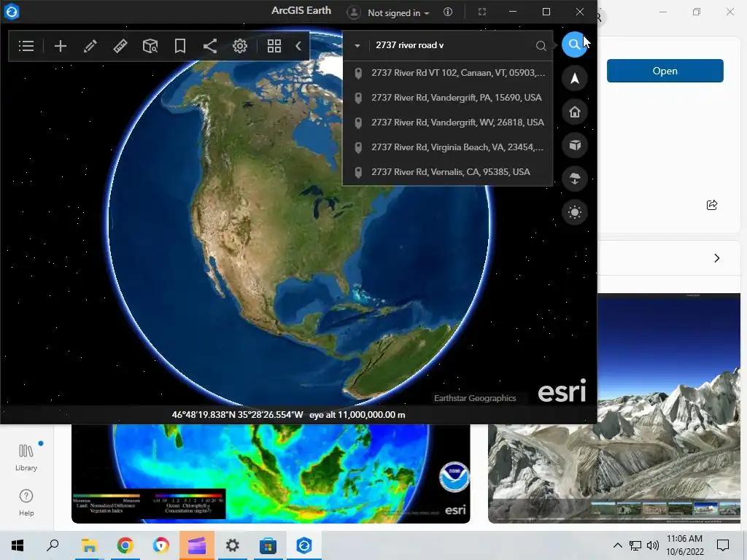Expand the search locator dropdown arrow
Screen dimensions: 747x560
(357, 46)
